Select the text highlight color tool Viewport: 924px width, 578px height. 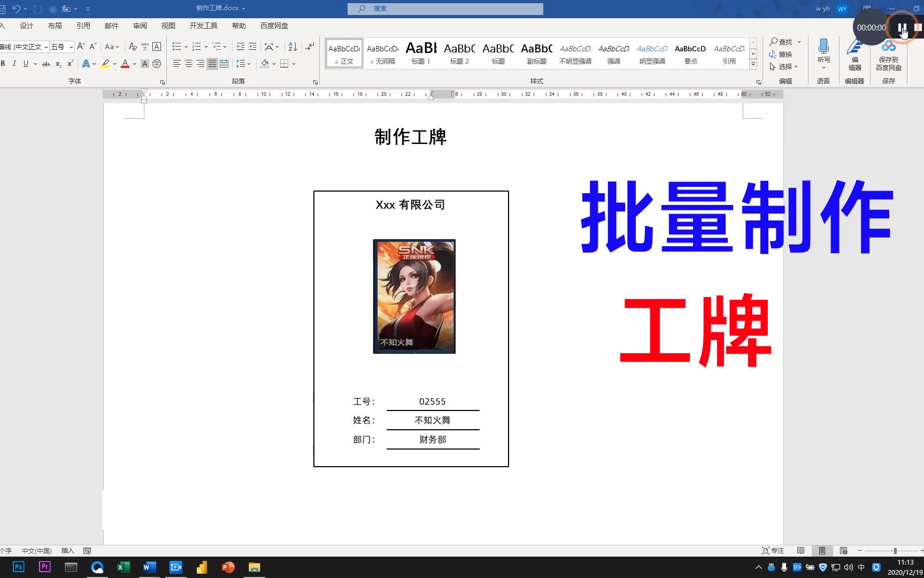pos(106,64)
